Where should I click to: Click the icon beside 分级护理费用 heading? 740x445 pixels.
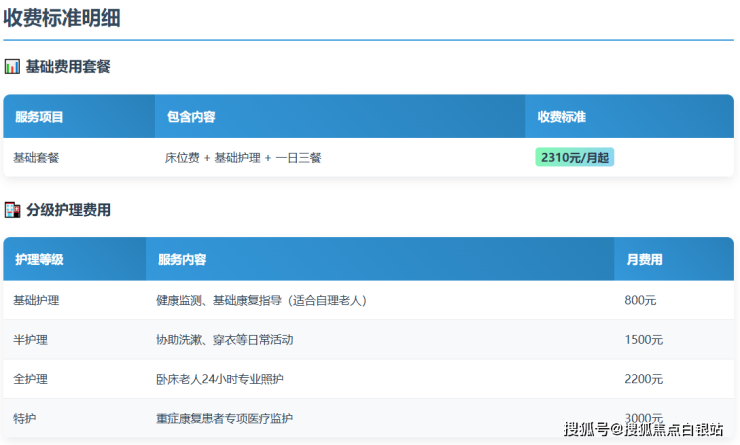12,210
